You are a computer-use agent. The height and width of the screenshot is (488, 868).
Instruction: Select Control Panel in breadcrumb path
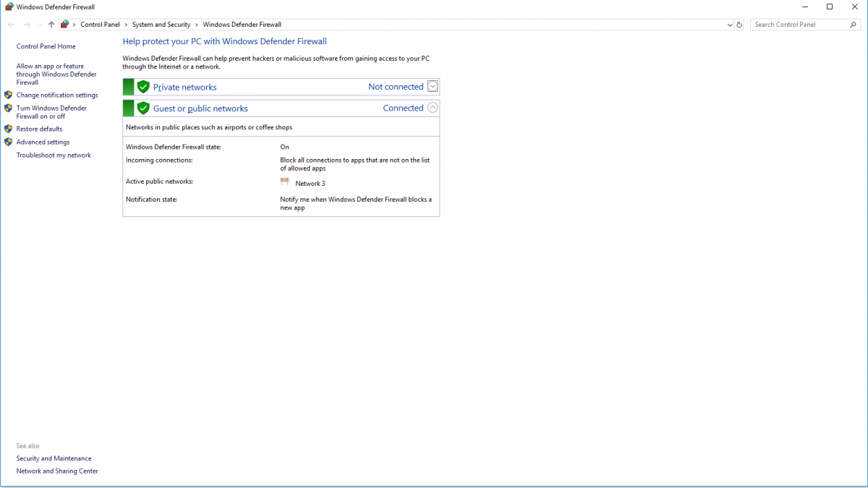pos(100,25)
